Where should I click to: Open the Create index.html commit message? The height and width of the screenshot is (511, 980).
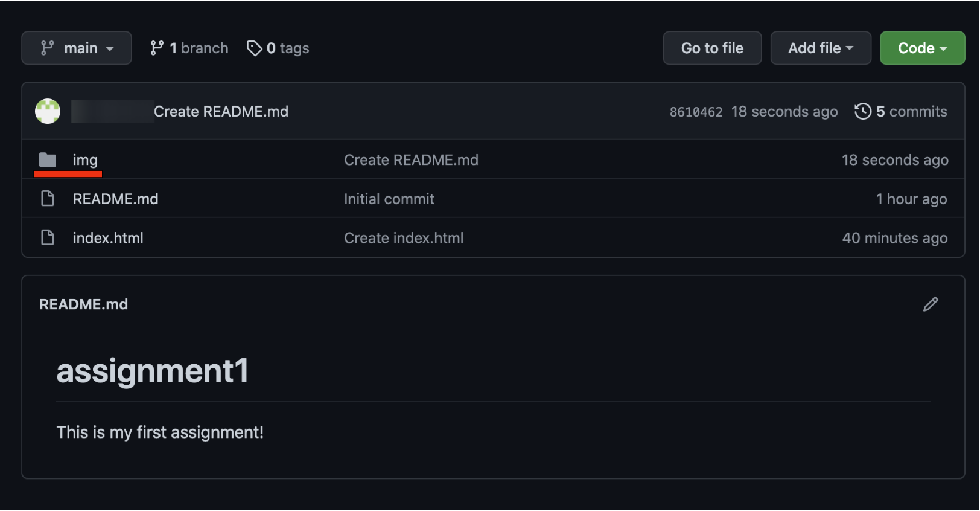[403, 238]
